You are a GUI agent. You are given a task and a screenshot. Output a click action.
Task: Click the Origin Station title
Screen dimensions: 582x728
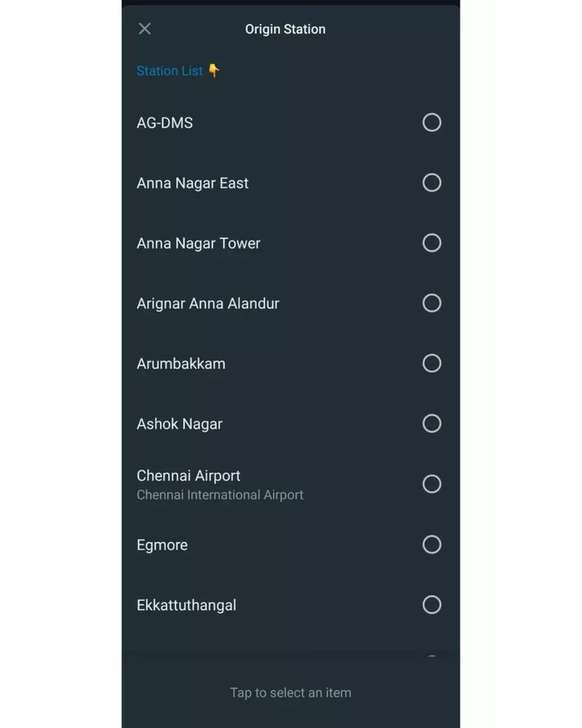[285, 29]
